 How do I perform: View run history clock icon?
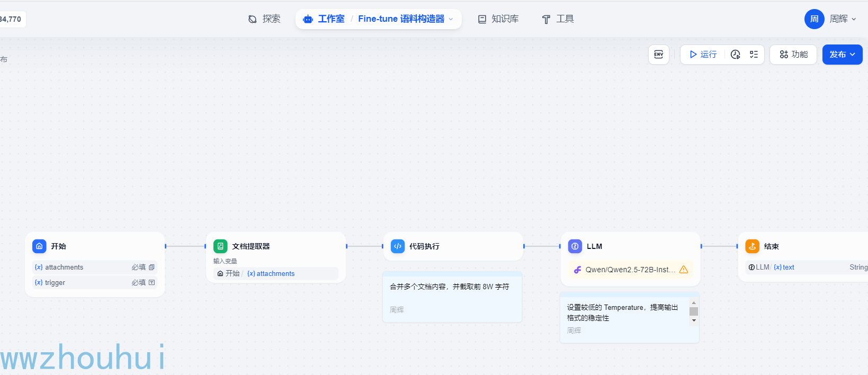click(735, 55)
